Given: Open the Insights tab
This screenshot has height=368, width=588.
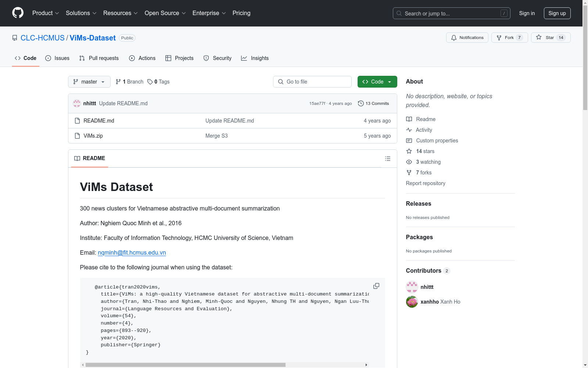Looking at the screenshot, I should 255,58.
